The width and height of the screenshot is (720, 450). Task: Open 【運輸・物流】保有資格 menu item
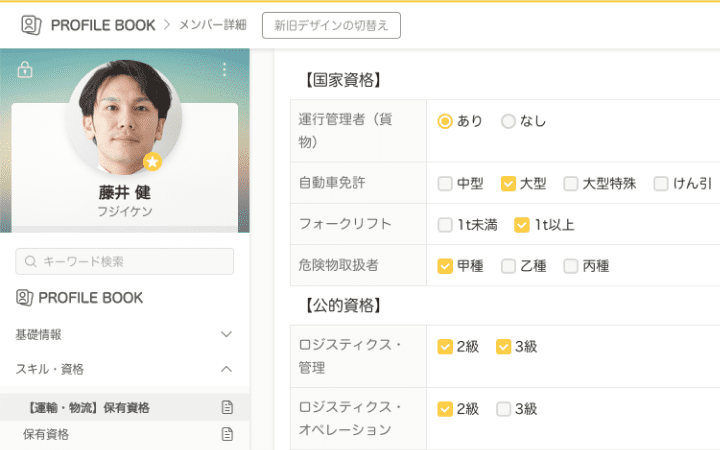(87, 408)
